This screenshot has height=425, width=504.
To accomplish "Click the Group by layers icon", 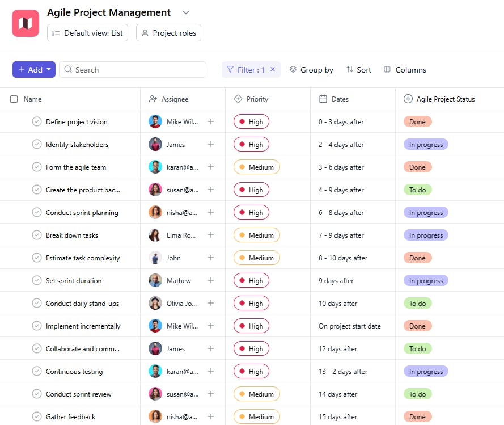I will [x=293, y=70].
